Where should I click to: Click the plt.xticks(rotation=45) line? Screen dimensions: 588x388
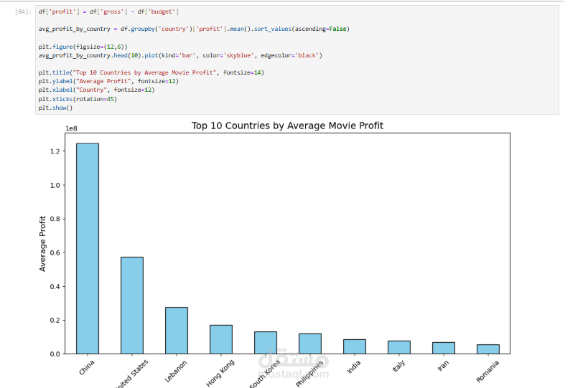tap(78, 99)
